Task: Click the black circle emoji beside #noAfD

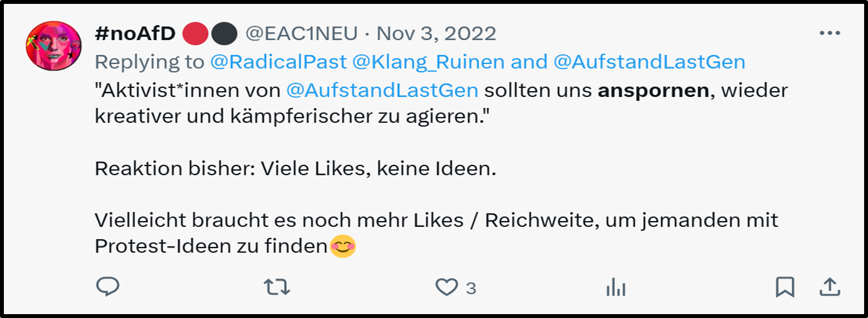Action: 223,33
